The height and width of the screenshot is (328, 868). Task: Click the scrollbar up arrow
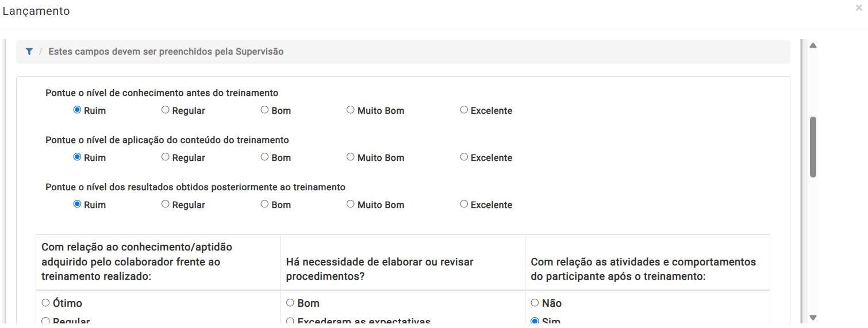tap(813, 45)
